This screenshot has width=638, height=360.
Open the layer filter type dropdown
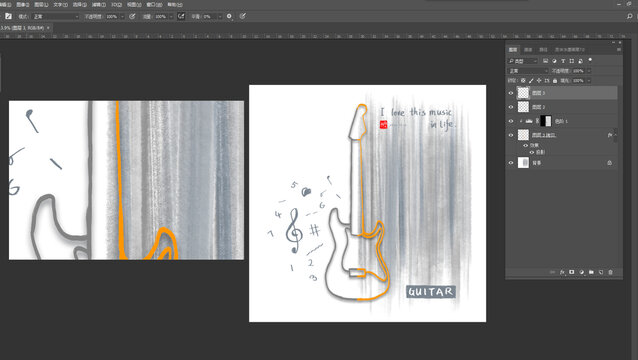coord(523,61)
